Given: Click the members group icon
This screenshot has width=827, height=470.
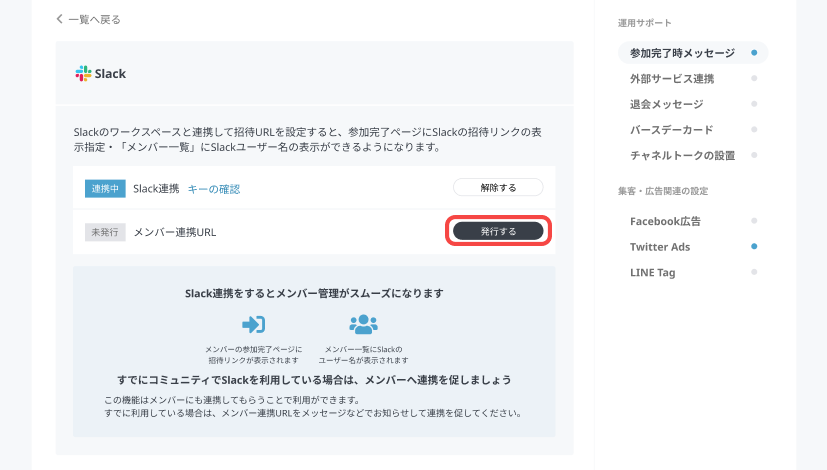Looking at the screenshot, I should pos(363,324).
